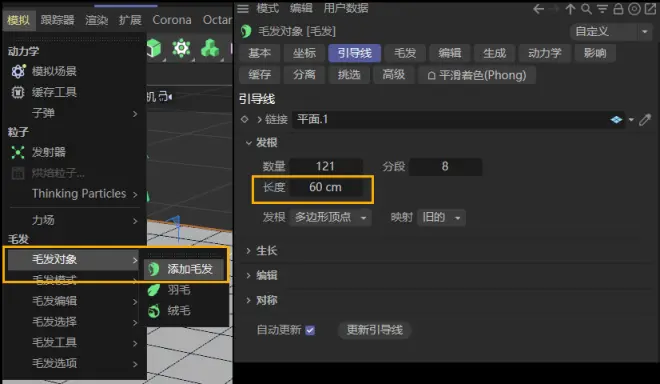The height and width of the screenshot is (384, 660).
Task: Open the 发根 多边形顶点 dropdown
Action: tap(330, 217)
